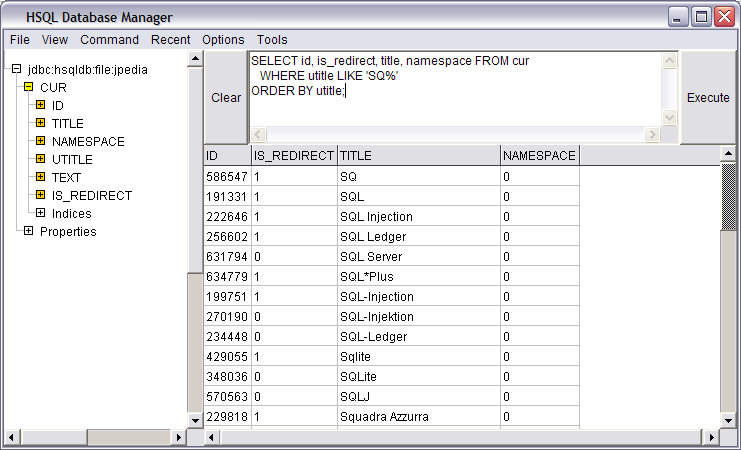Expand the Indices node
The width and height of the screenshot is (741, 450).
pyautogui.click(x=41, y=213)
